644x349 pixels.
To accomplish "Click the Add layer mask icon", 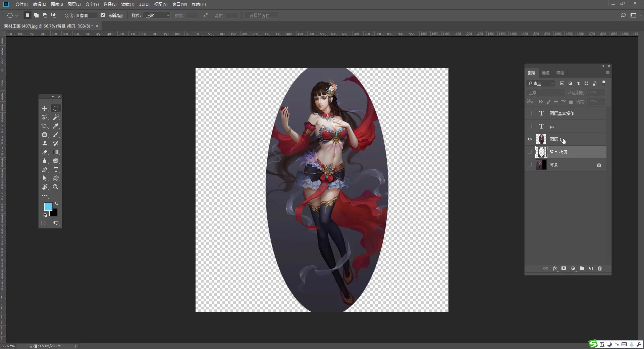I will pyautogui.click(x=563, y=268).
